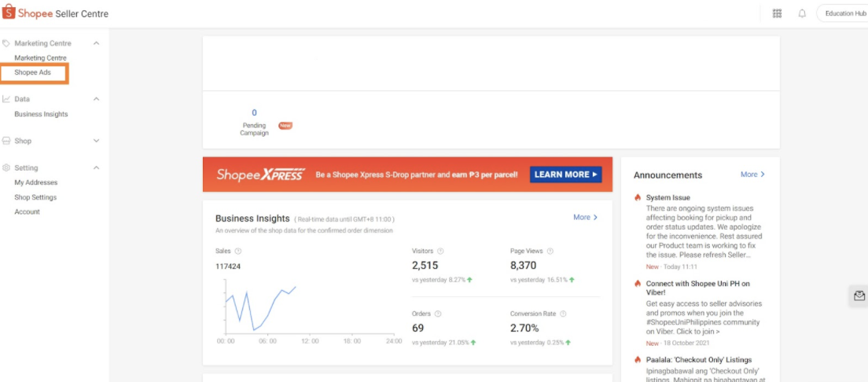Open More link in Business Insights

click(586, 218)
